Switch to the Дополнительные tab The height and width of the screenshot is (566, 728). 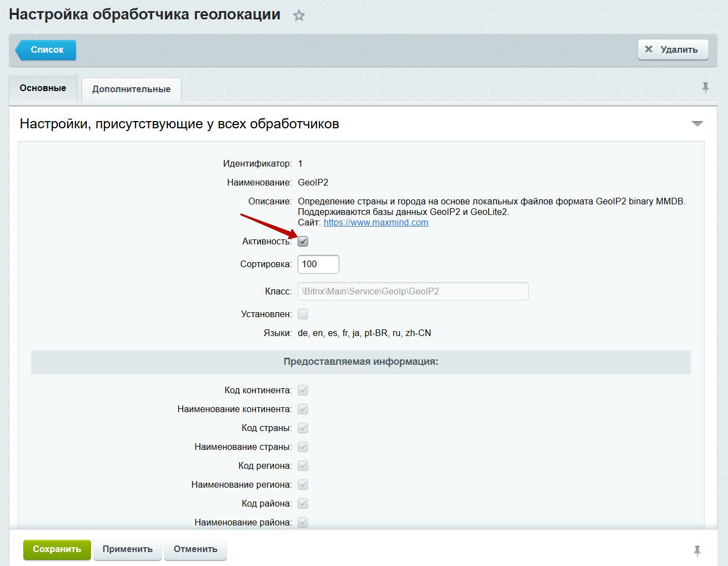coord(131,89)
